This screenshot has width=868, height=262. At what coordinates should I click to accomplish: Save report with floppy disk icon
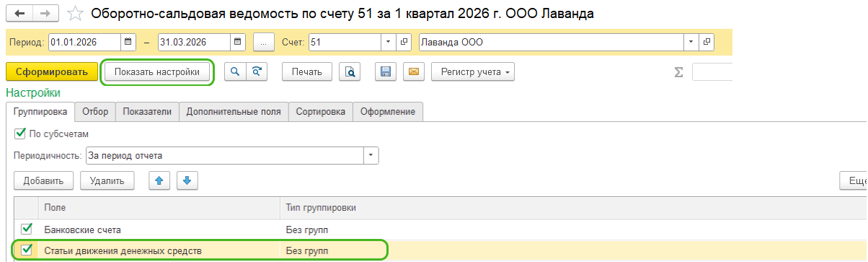386,71
